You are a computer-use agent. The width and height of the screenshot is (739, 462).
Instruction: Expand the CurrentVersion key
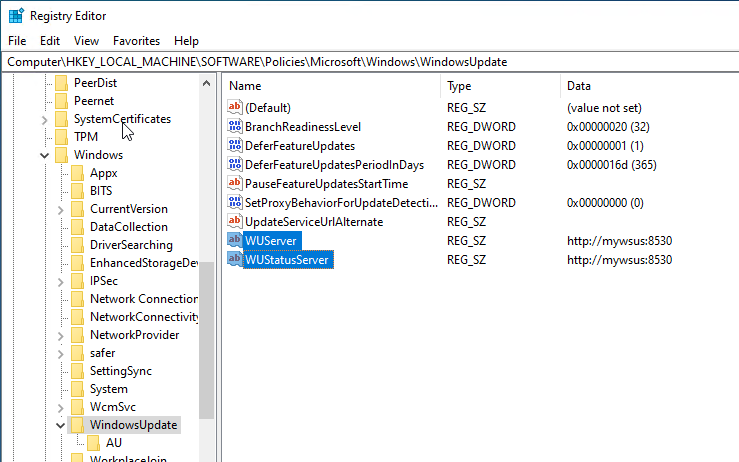(x=60, y=210)
